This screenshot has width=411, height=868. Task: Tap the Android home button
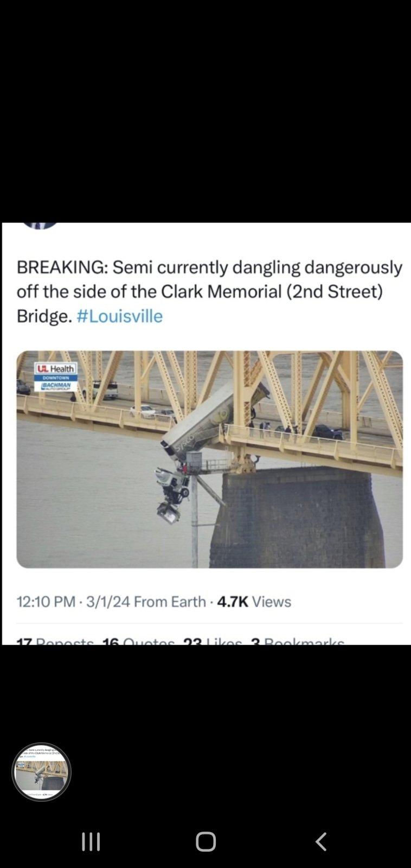[206, 841]
